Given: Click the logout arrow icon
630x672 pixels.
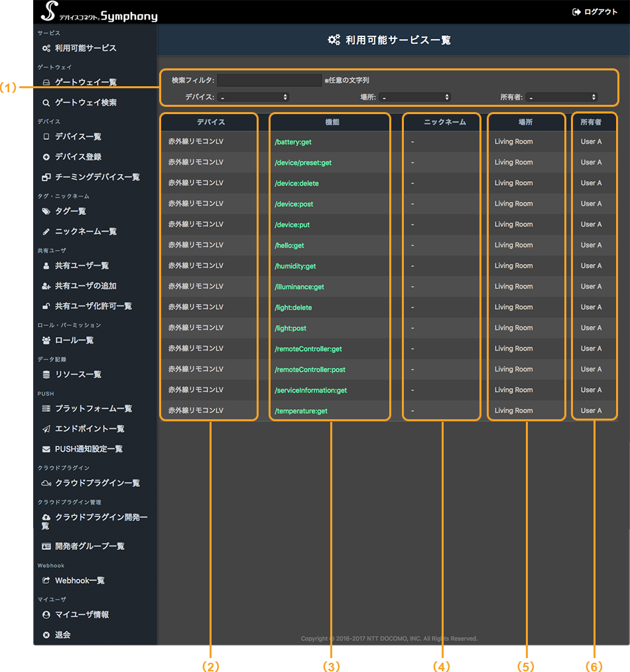Looking at the screenshot, I should pos(576,12).
